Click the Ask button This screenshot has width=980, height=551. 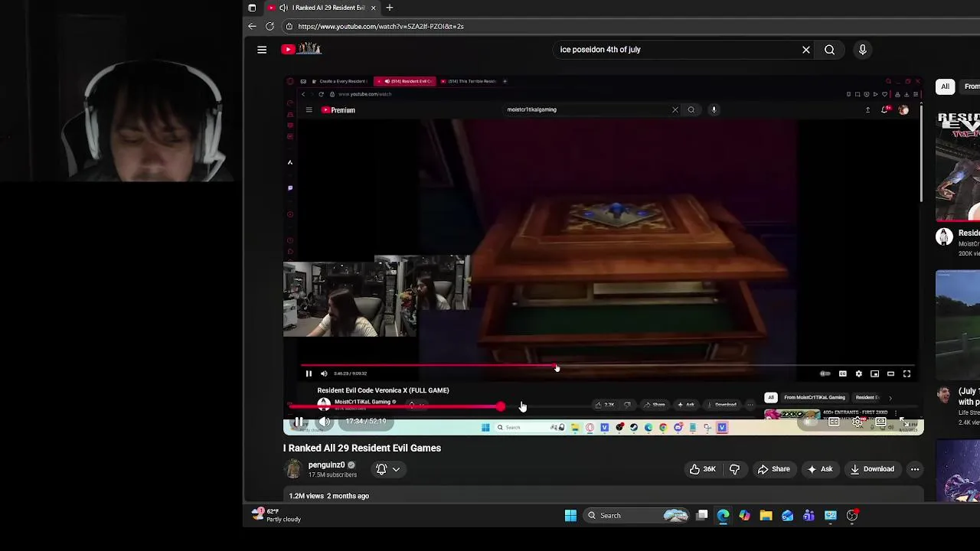click(819, 469)
